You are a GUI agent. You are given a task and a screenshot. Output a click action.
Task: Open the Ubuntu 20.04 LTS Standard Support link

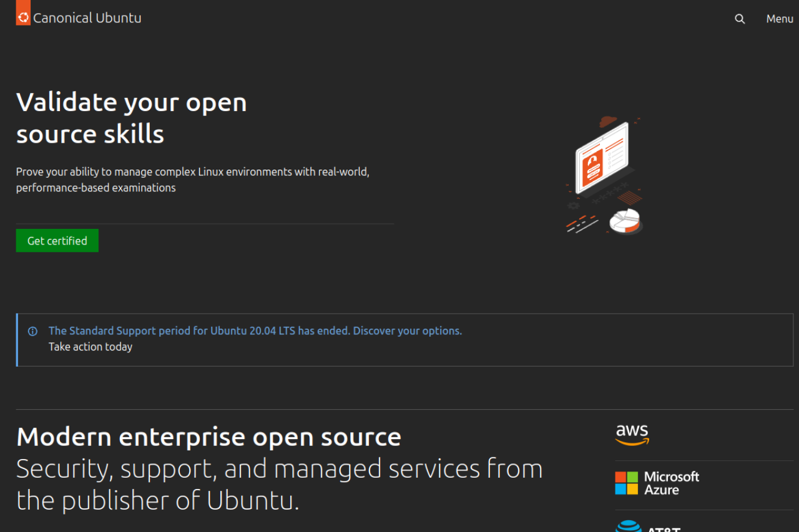[x=255, y=331]
